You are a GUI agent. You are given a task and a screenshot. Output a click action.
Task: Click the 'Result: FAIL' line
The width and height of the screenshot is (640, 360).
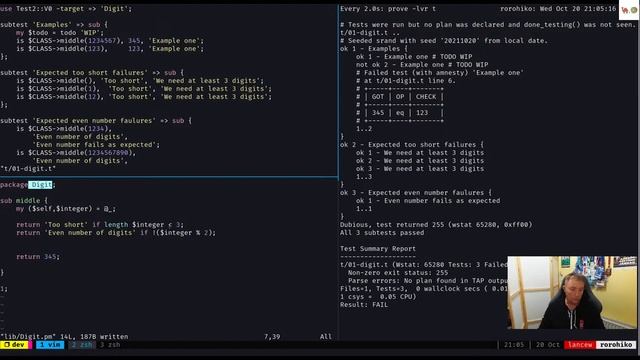pyautogui.click(x=364, y=305)
